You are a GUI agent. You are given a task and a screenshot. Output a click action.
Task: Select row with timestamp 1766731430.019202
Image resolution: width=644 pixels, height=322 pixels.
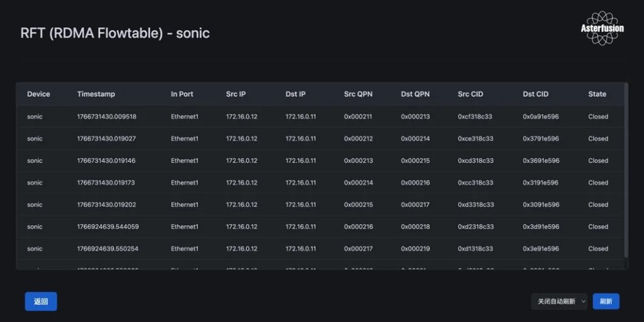106,204
